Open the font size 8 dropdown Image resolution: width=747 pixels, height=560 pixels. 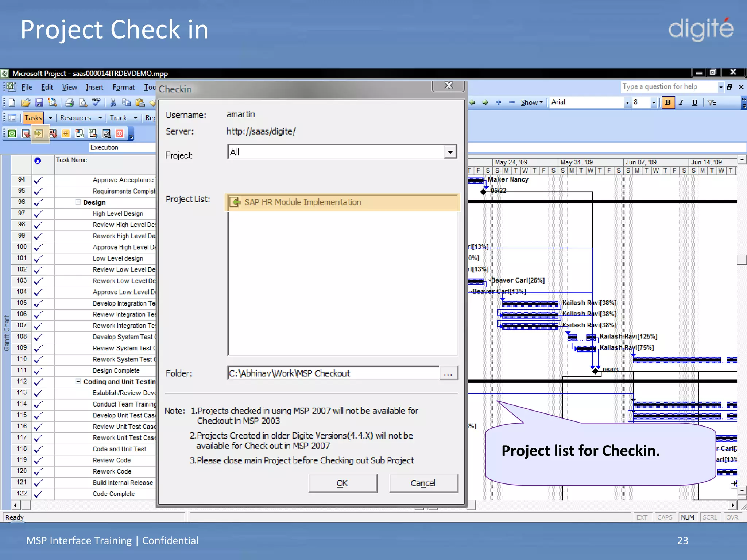pos(654,102)
